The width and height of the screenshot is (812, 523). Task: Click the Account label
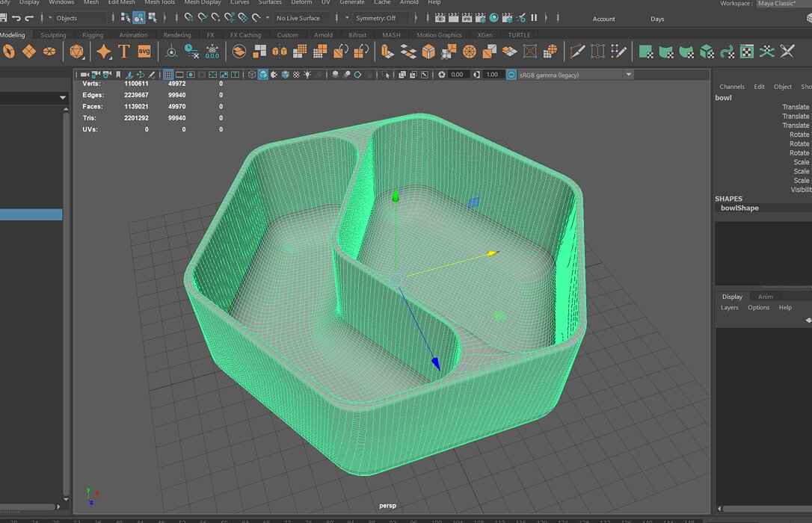[604, 19]
